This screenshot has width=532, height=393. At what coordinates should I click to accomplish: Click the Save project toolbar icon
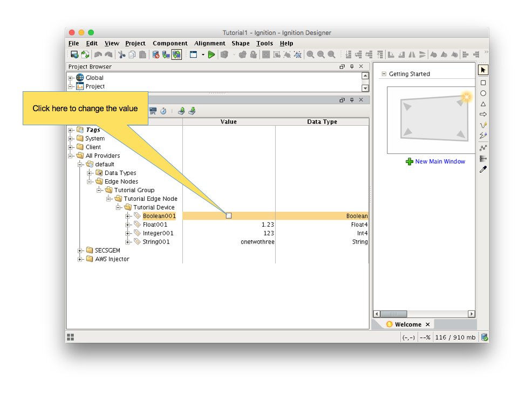click(74, 55)
